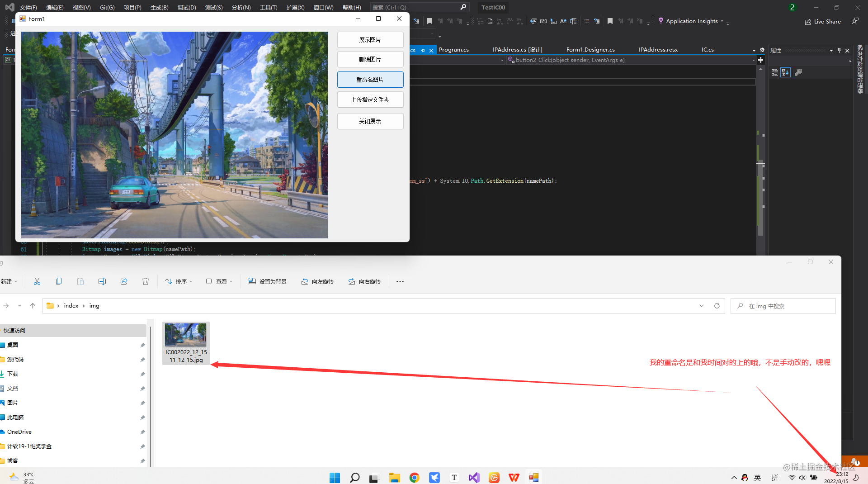868x484 pixels.
Task: Toggle pin for 下载 in quick access
Action: pyautogui.click(x=142, y=374)
